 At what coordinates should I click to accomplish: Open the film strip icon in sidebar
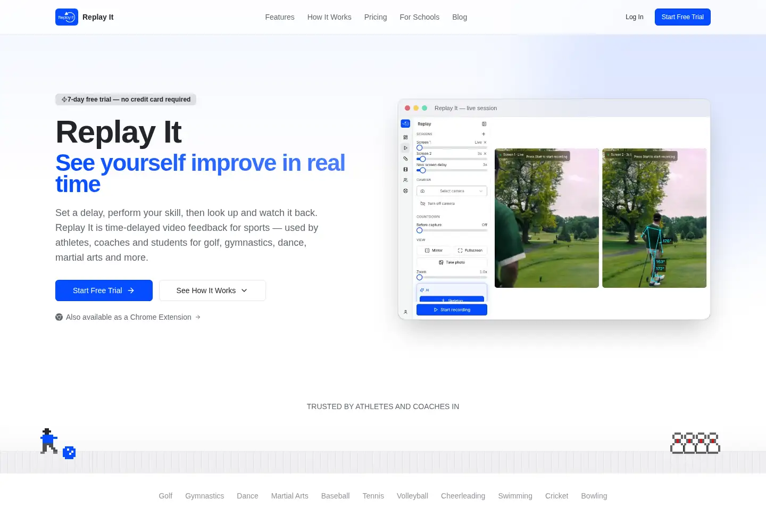coord(405,169)
